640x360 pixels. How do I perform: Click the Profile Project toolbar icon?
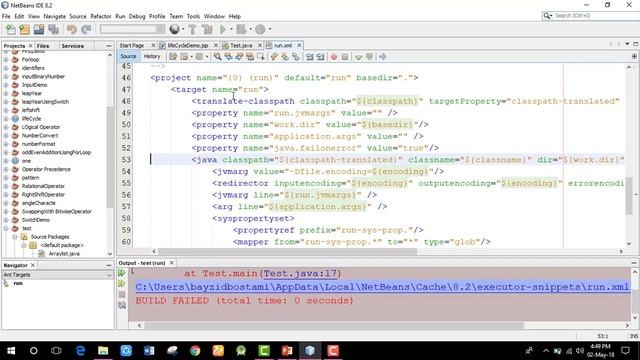pos(260,29)
